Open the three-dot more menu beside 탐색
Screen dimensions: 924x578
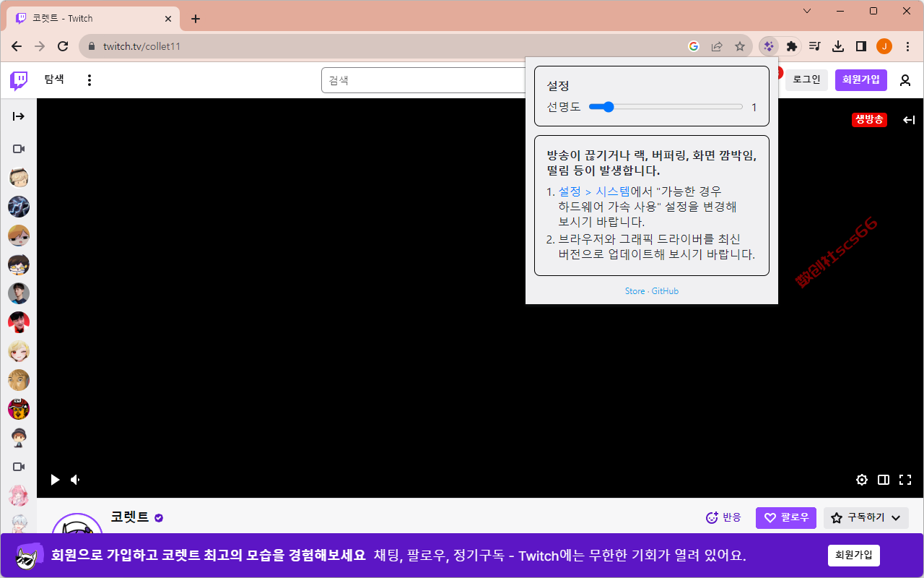[90, 80]
